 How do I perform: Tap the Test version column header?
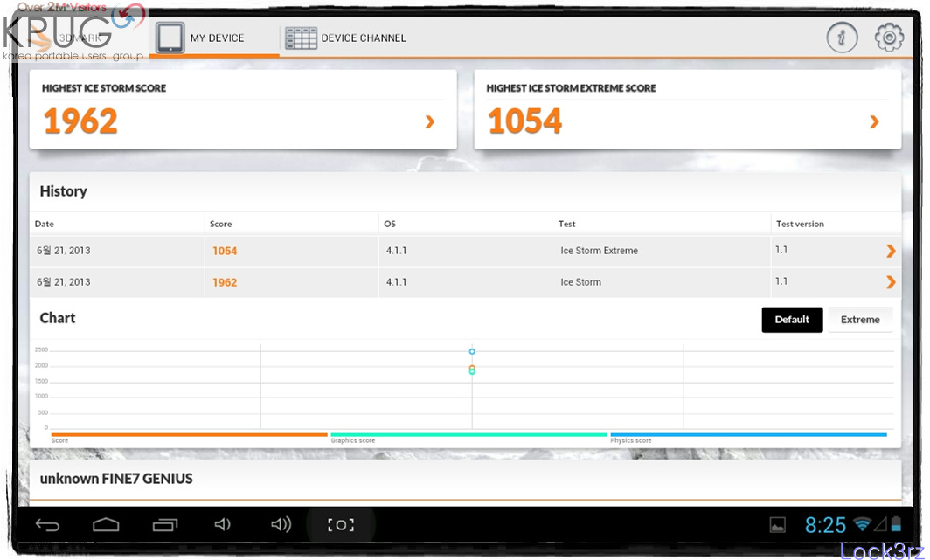[x=800, y=224]
